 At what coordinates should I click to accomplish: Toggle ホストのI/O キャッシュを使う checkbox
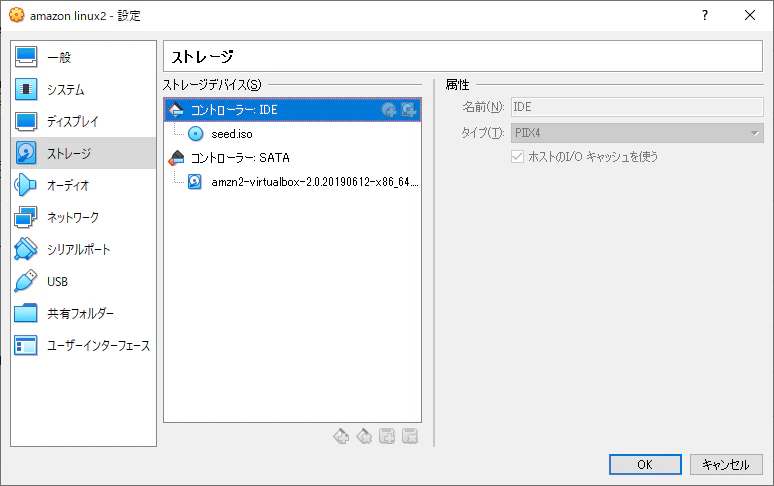[x=517, y=157]
